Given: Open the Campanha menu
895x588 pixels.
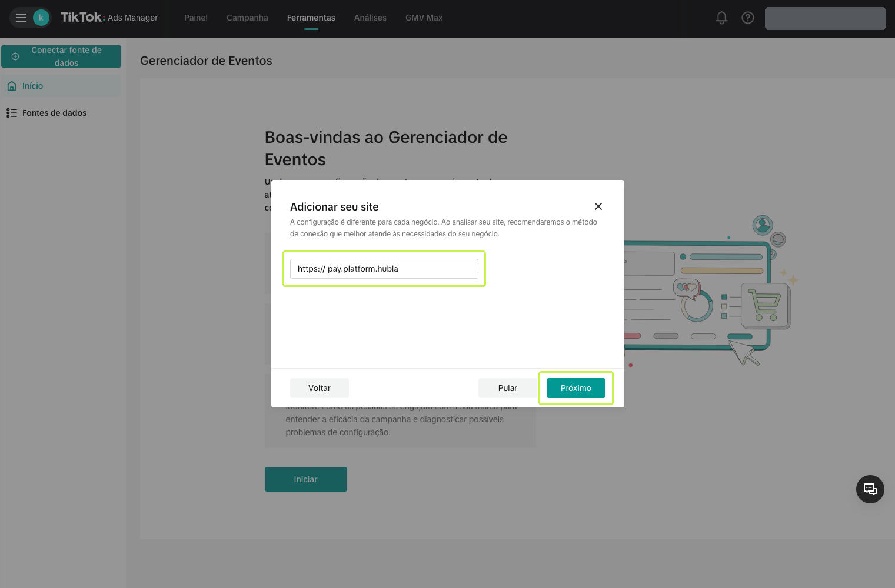Looking at the screenshot, I should pyautogui.click(x=247, y=18).
